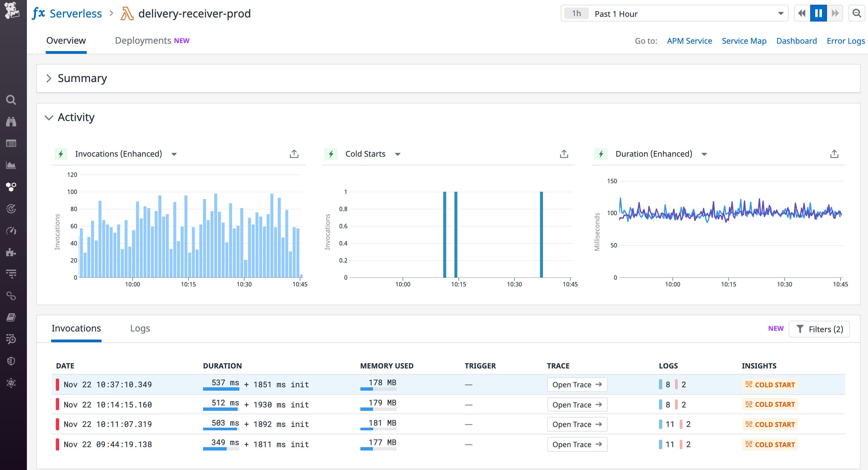Screen dimensions: 868x470
Task: Select the Notebooks book icon in sidebar
Action: click(x=11, y=317)
